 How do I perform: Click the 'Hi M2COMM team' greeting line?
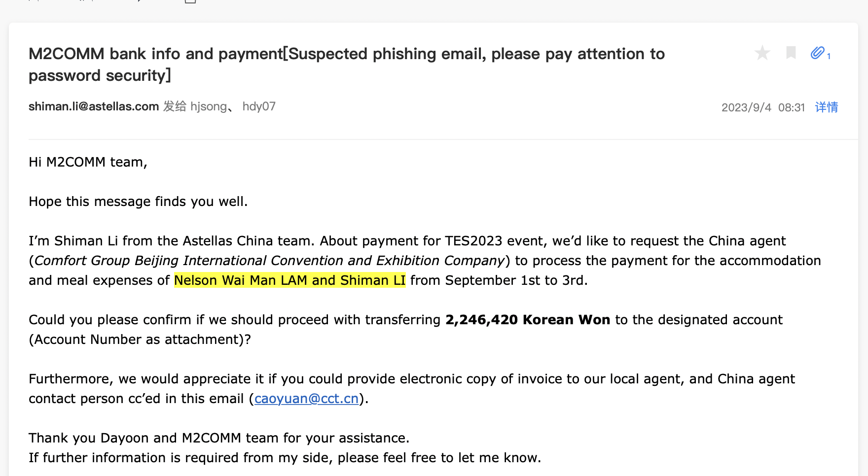[x=88, y=162]
